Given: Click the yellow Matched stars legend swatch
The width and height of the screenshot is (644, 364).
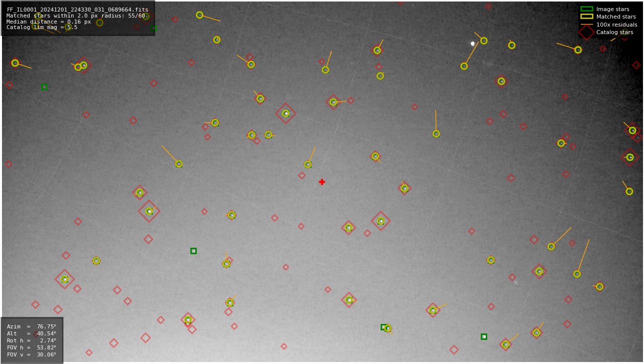Looking at the screenshot, I should point(586,17).
